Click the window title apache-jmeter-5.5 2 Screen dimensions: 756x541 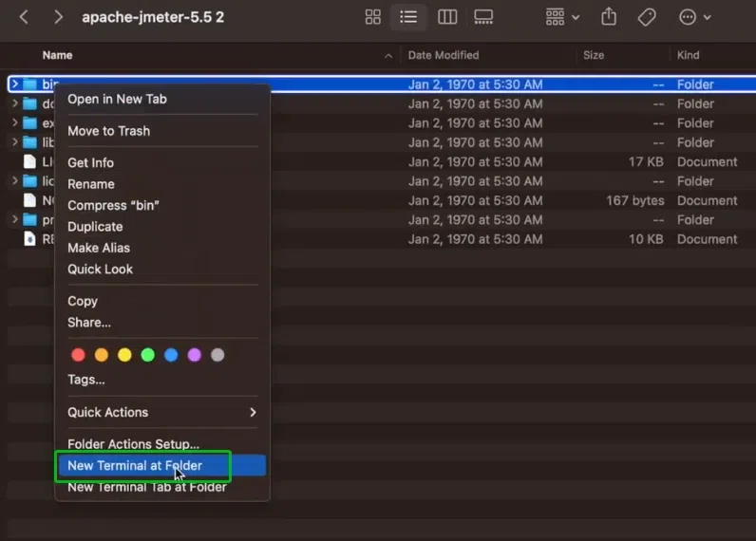click(153, 17)
